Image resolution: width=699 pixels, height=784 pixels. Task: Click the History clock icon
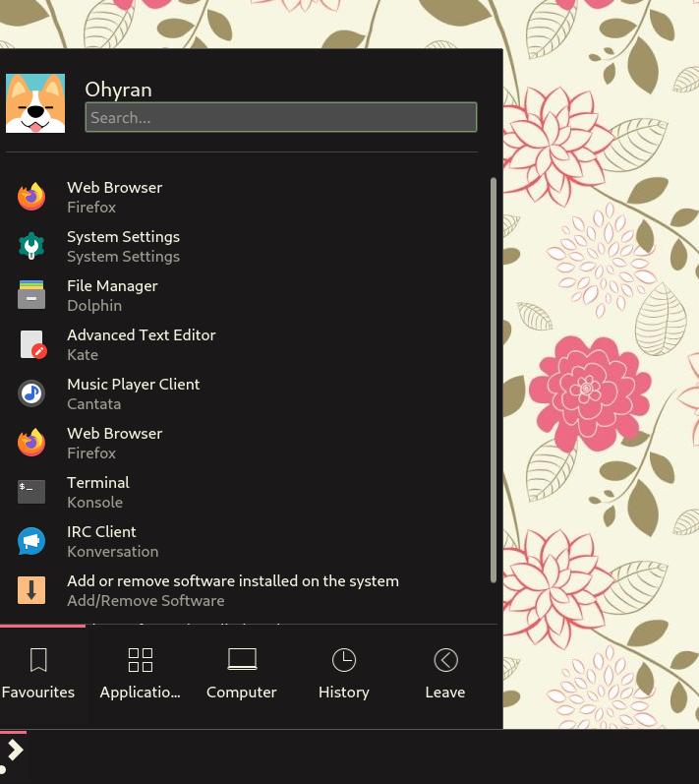click(344, 660)
